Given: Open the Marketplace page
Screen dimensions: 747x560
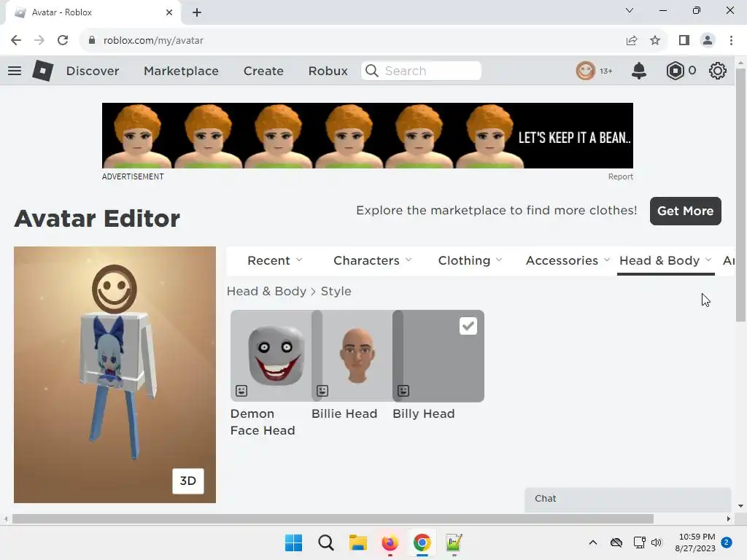Looking at the screenshot, I should point(181,71).
